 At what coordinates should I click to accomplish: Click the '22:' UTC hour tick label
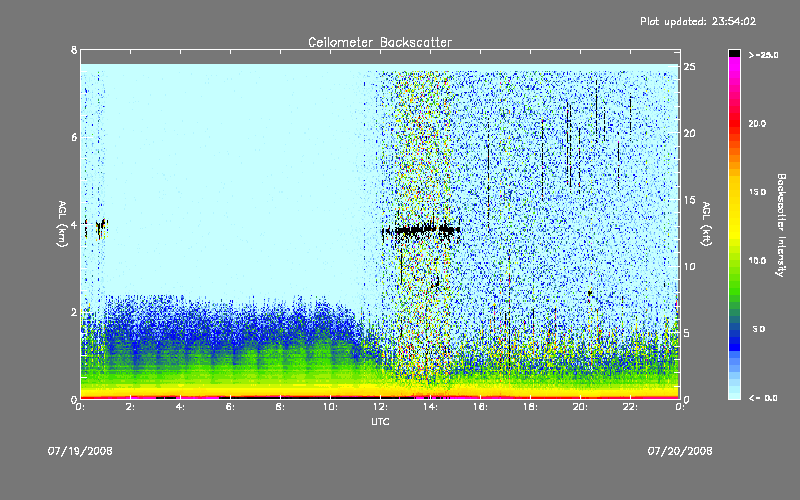coord(631,407)
